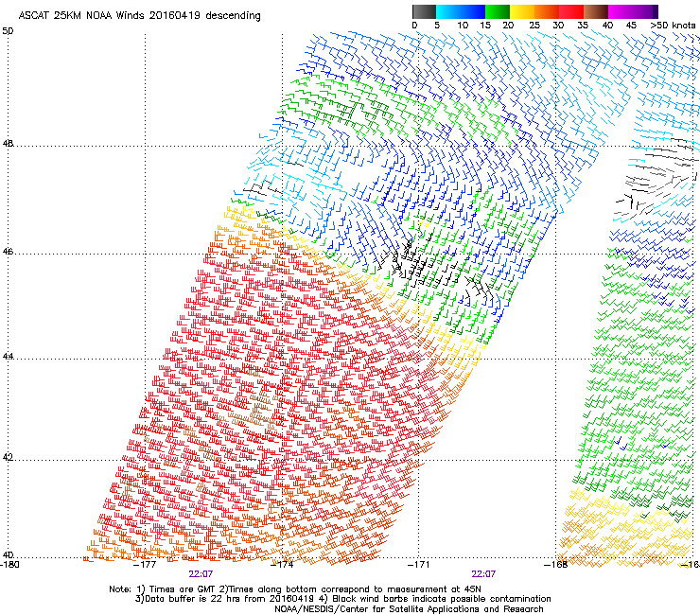
Task: Click the cyan 5-10 knots legend color segment
Action: click(448, 11)
